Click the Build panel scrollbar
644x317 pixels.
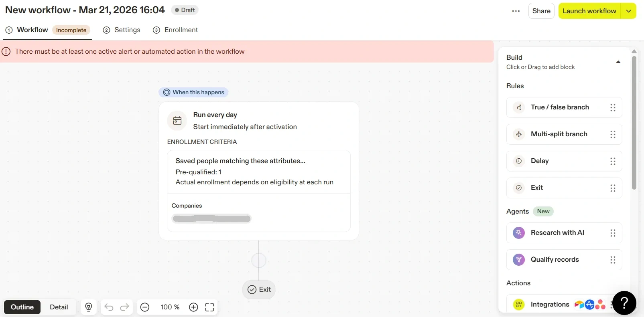pyautogui.click(x=634, y=120)
